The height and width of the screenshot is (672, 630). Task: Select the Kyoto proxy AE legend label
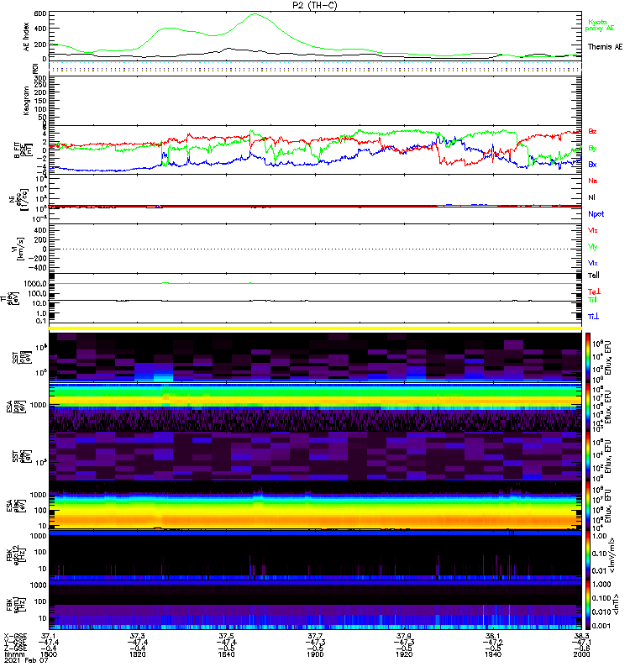click(599, 25)
